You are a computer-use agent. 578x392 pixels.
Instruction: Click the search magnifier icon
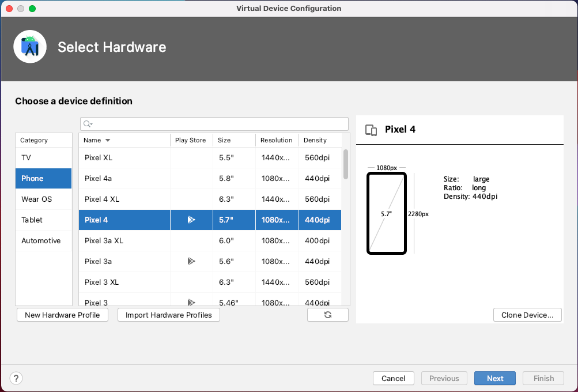(88, 124)
